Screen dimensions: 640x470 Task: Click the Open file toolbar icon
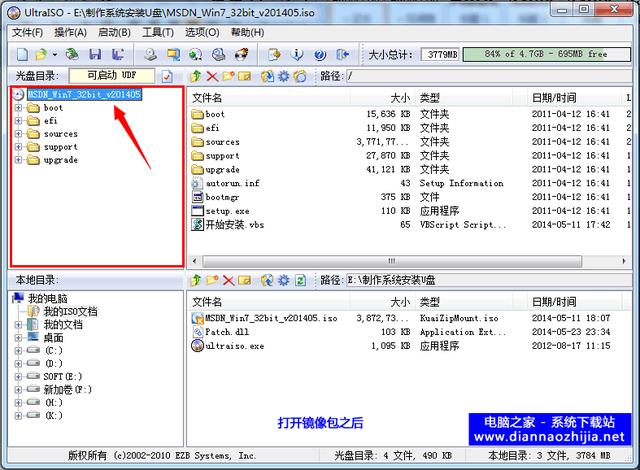tap(41, 54)
